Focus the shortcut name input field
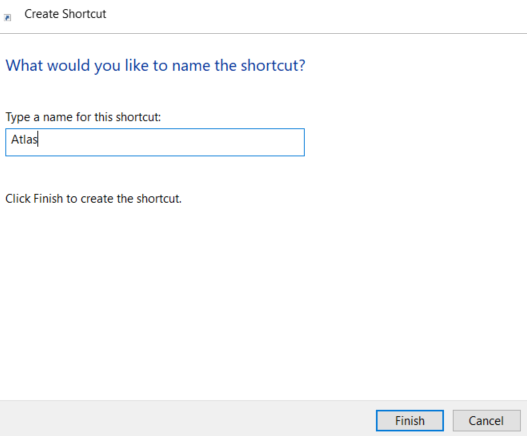Viewport: 527px width, 436px height. 155,142
